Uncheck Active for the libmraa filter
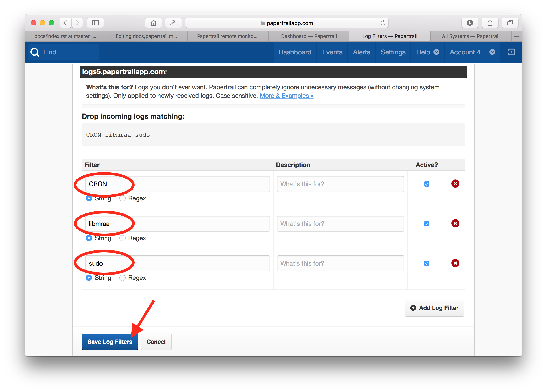 [x=427, y=224]
